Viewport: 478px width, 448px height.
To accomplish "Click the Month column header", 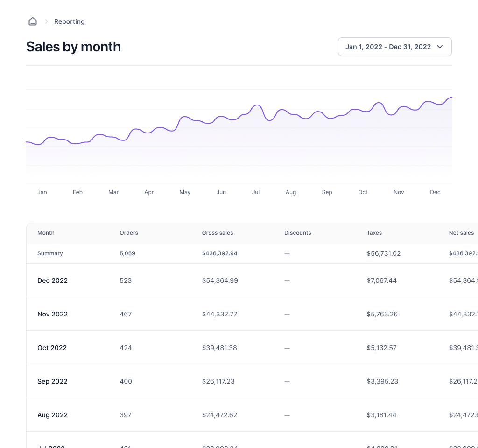I will 46,233.
